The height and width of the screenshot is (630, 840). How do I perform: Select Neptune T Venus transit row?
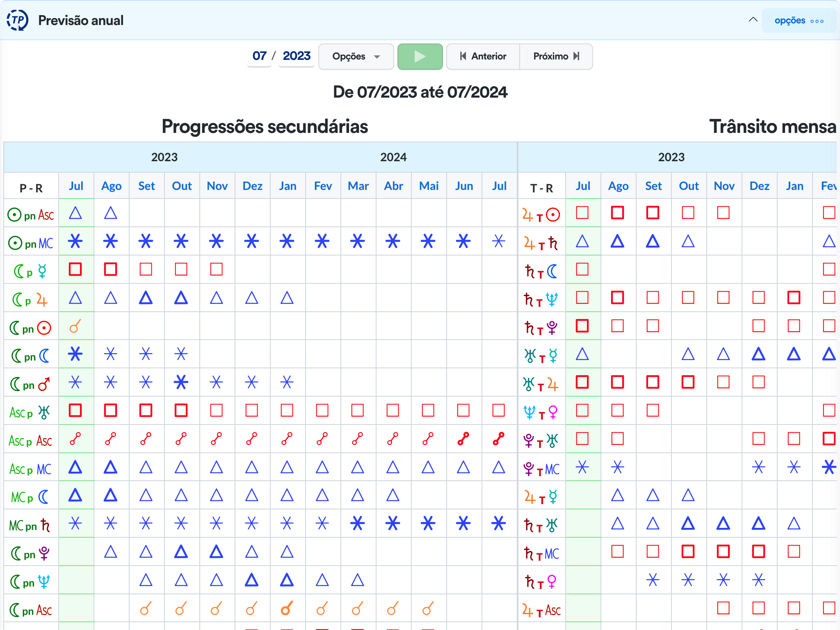click(541, 413)
